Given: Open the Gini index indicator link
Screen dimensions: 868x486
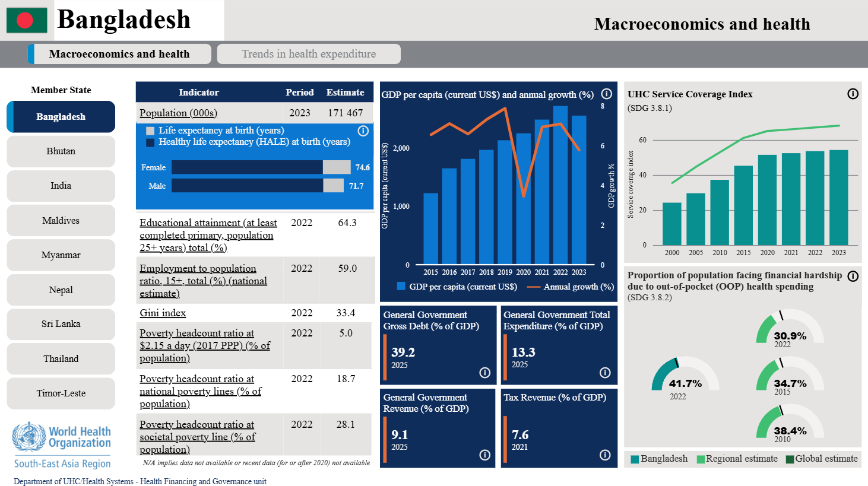Looking at the screenshot, I should click(163, 313).
